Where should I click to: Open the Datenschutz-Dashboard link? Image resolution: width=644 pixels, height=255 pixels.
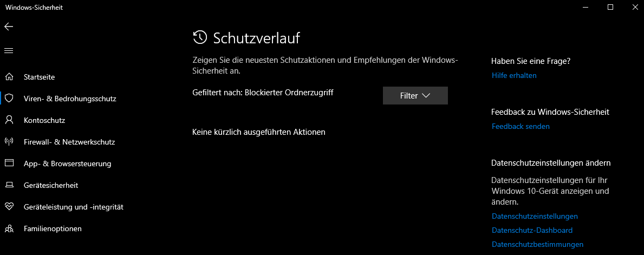pyautogui.click(x=532, y=230)
